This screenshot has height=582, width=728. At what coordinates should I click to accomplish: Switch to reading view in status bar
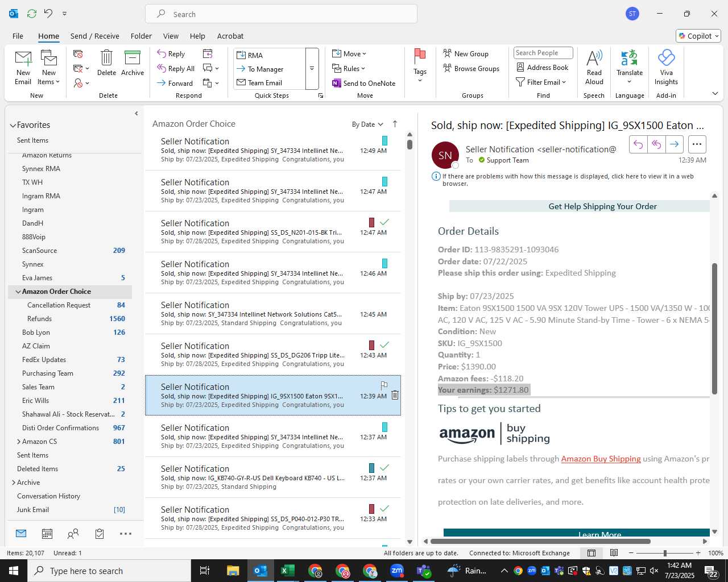(x=614, y=553)
